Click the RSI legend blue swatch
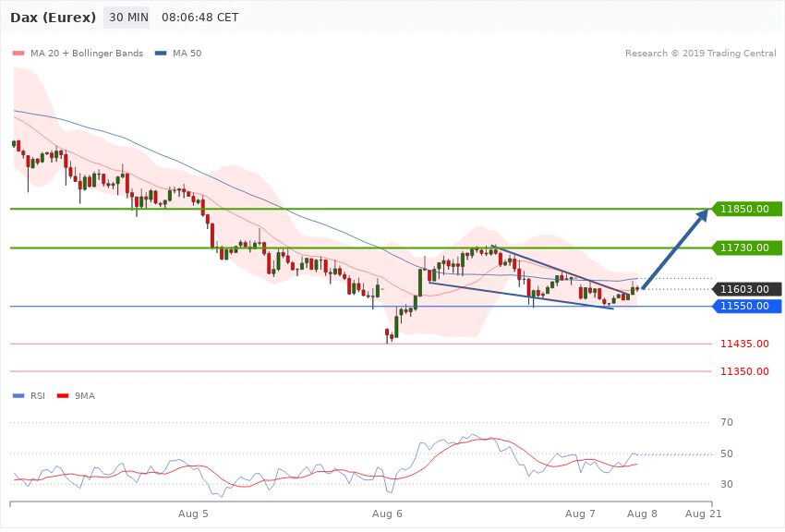The height and width of the screenshot is (532, 785). (x=18, y=396)
